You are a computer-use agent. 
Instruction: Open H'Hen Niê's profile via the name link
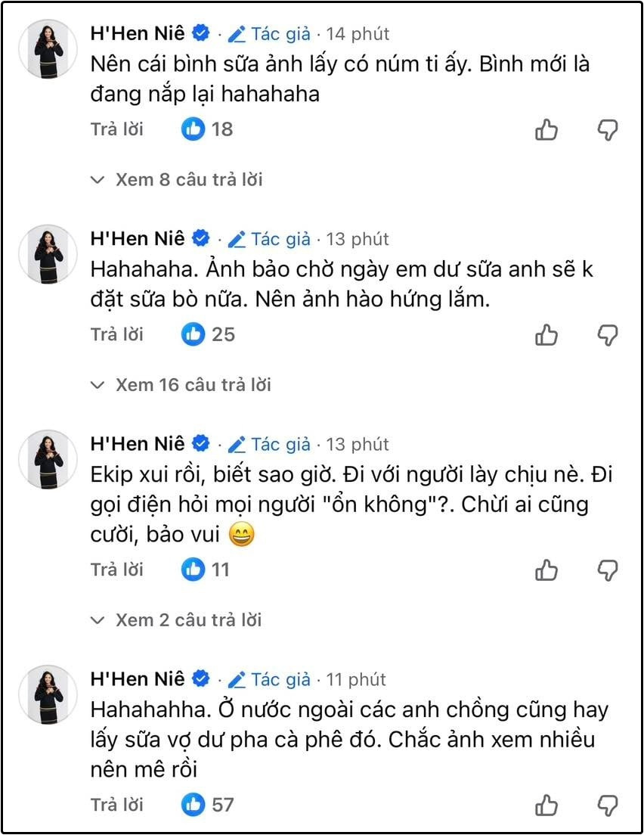pos(136,33)
